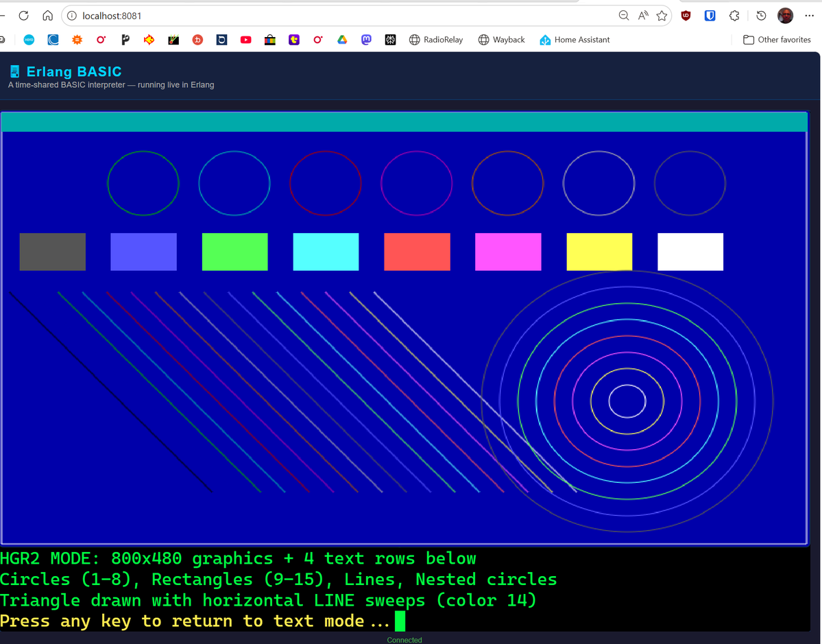822x644 pixels.
Task: Open the Bitwarden password manager extension
Action: pyautogui.click(x=710, y=15)
